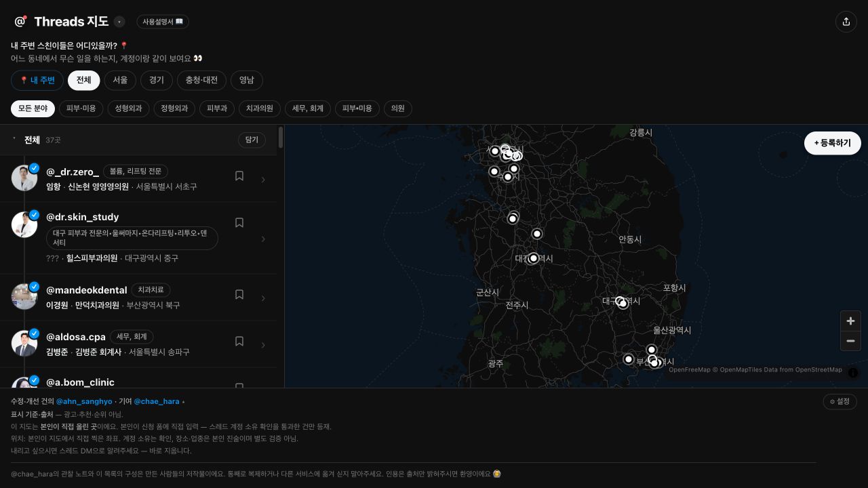Click the 볼륨, 리프팅 전문 tag
868x488 pixels.
coord(136,171)
